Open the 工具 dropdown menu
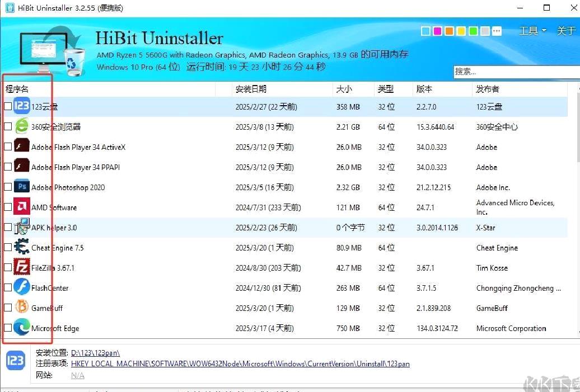The image size is (580, 392). [532, 31]
